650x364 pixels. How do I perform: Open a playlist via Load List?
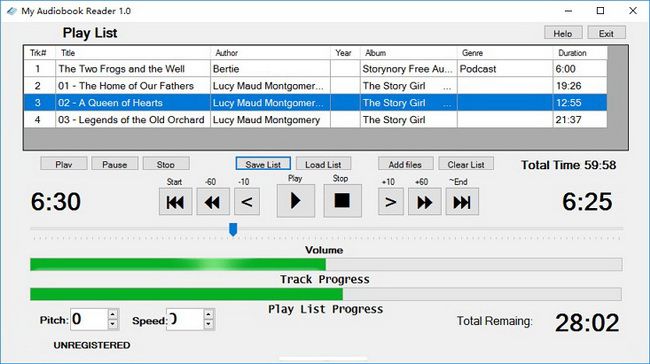323,164
